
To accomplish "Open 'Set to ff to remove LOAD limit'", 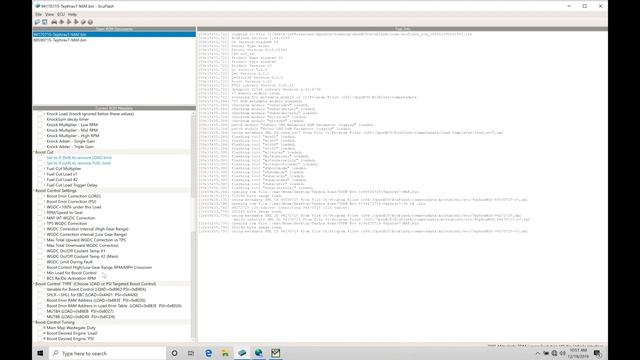I will click(x=79, y=158).
